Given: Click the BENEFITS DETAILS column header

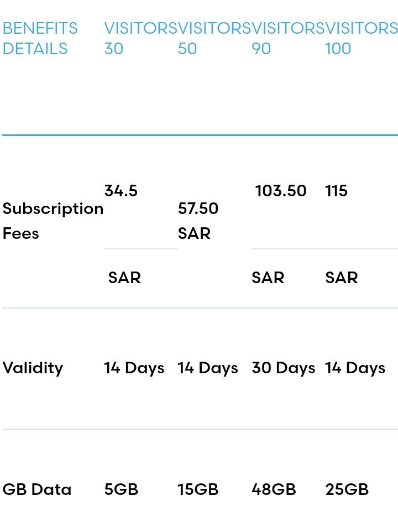Looking at the screenshot, I should pos(40,38).
